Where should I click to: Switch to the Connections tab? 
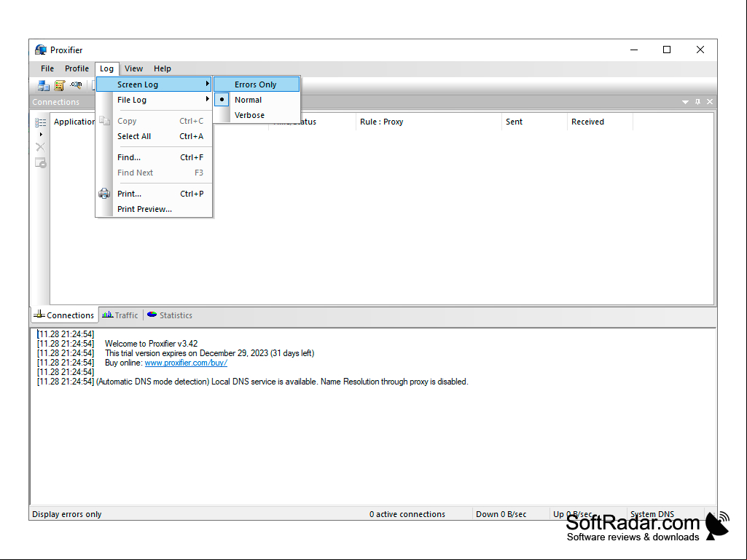64,315
